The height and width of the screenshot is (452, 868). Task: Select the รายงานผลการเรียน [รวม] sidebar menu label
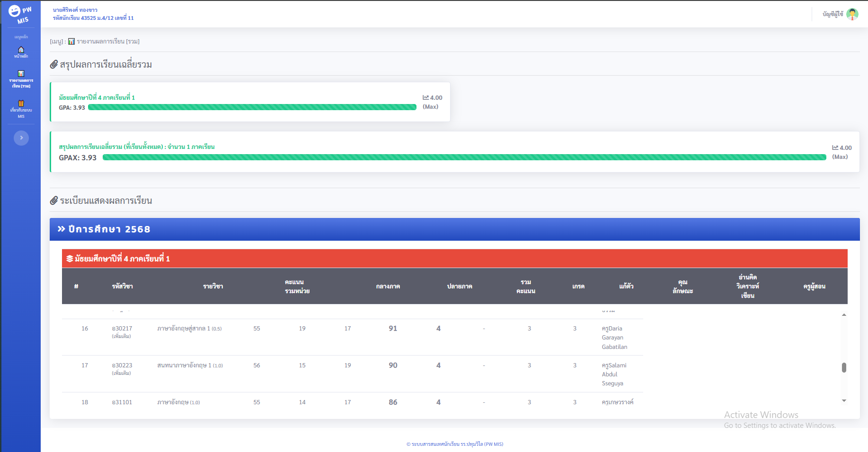coord(21,83)
